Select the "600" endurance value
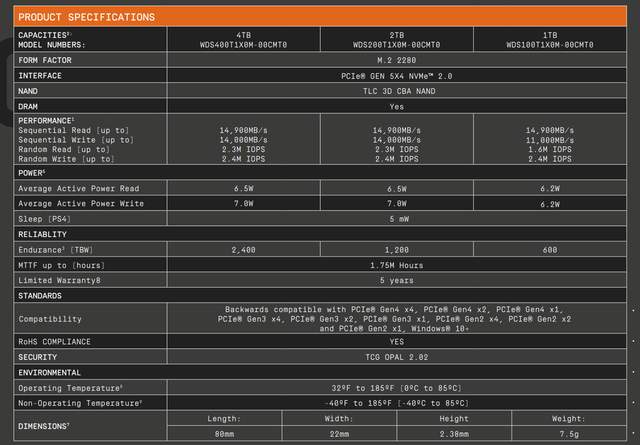The image size is (640, 445). (x=550, y=250)
